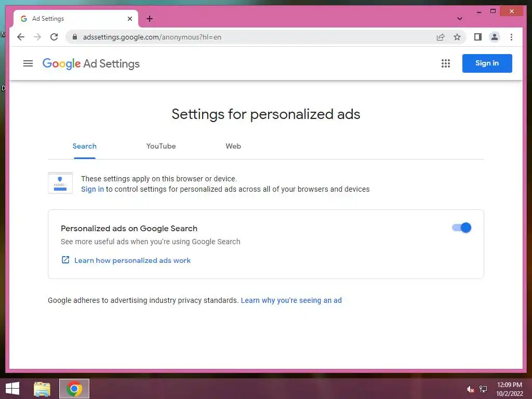The height and width of the screenshot is (399, 532).
Task: Open the Google apps grid
Action: [x=445, y=63]
